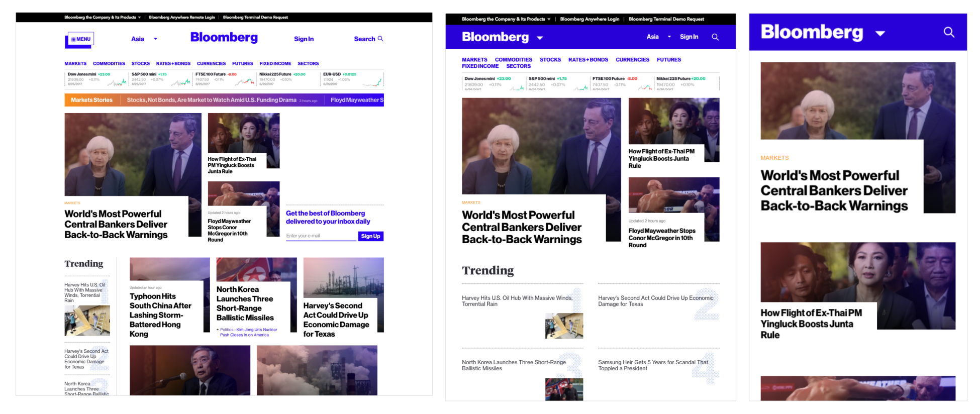Open 'Bloomberg Anywhere Login' link in middle mockup
Image resolution: width=980 pixels, height=414 pixels.
pyautogui.click(x=590, y=19)
